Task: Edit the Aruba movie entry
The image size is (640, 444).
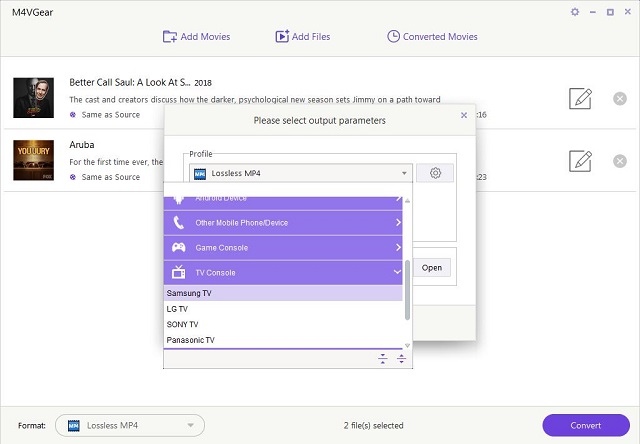Action: 580,161
